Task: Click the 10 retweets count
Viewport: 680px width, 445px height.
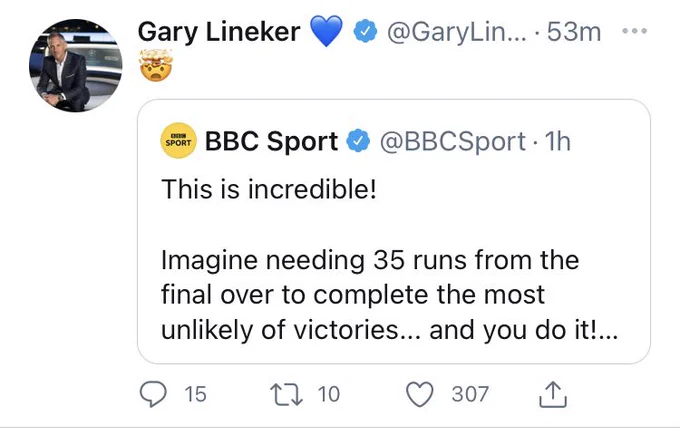Action: coord(328,394)
